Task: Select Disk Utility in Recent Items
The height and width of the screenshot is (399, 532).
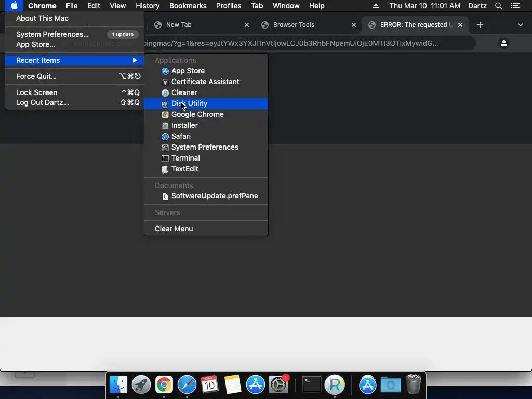Action: point(206,103)
